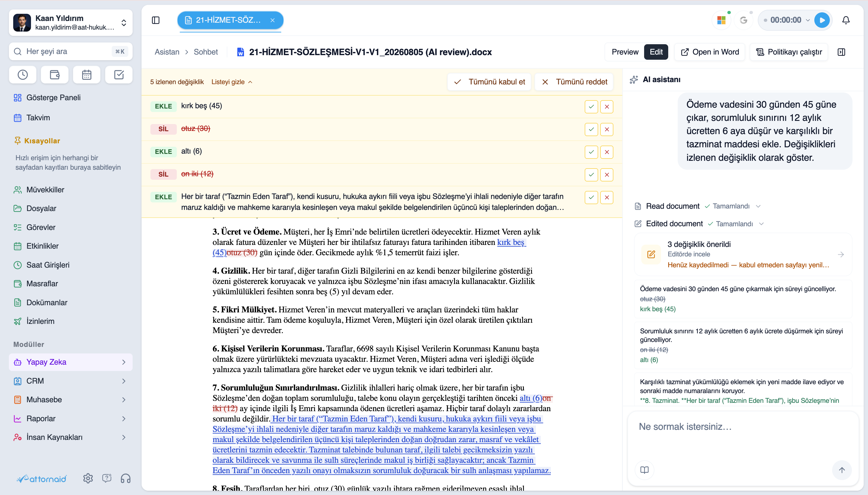
Task: Open the calendar quick-access icon
Action: (x=87, y=75)
